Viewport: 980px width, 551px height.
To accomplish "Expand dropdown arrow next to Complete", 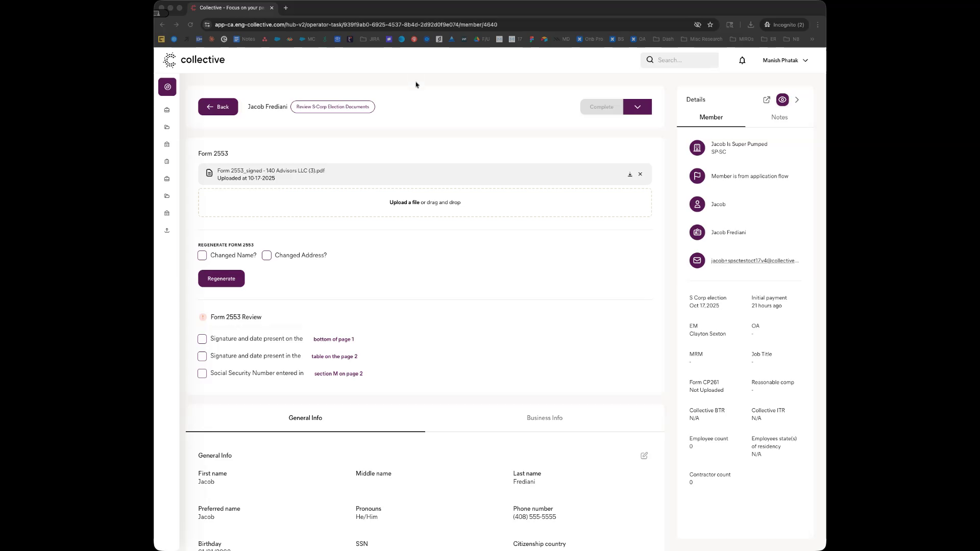I will pos(638,107).
